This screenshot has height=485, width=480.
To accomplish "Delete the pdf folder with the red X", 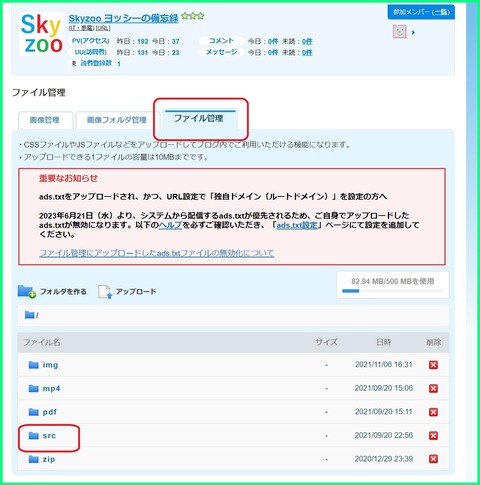I will (x=433, y=412).
